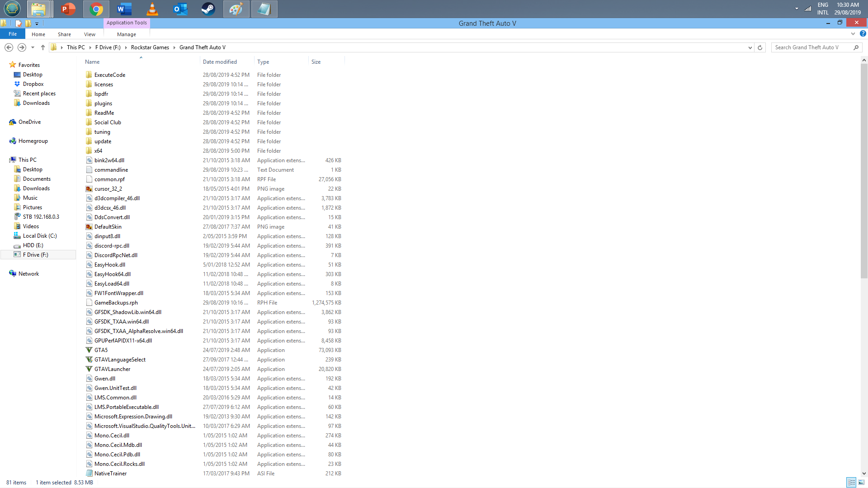The image size is (868, 488).
Task: Go up one folder level
Action: [43, 47]
